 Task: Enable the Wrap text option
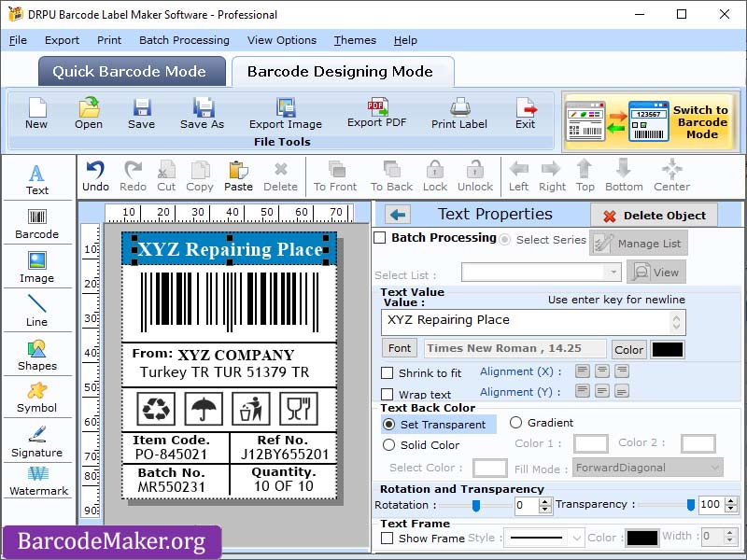tap(388, 394)
